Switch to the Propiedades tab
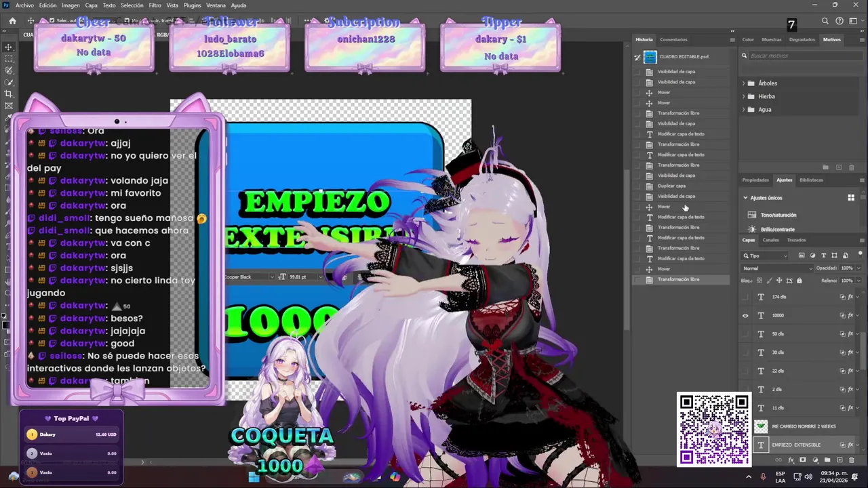868x488 pixels. click(x=755, y=180)
